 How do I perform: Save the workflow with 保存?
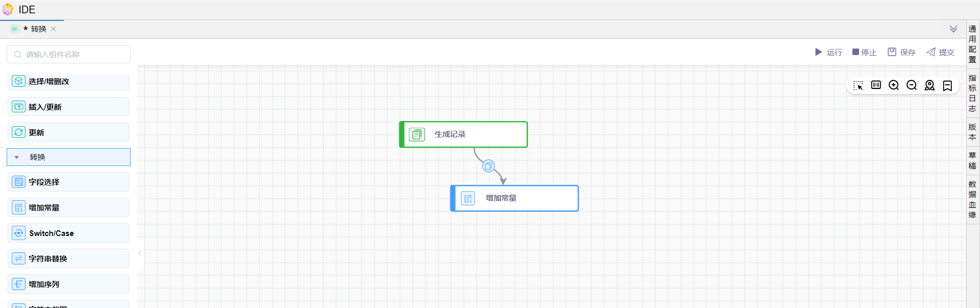point(901,52)
